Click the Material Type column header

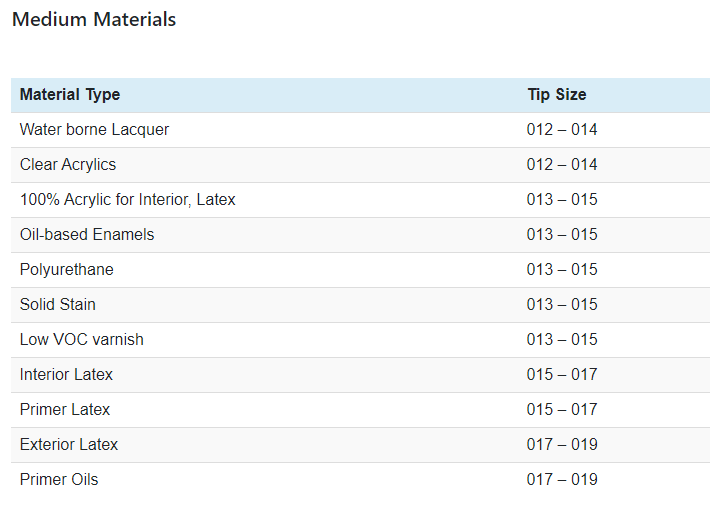pyautogui.click(x=70, y=95)
